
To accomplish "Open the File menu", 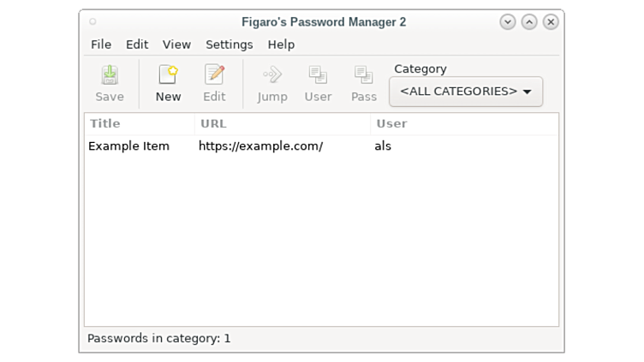I will 101,45.
